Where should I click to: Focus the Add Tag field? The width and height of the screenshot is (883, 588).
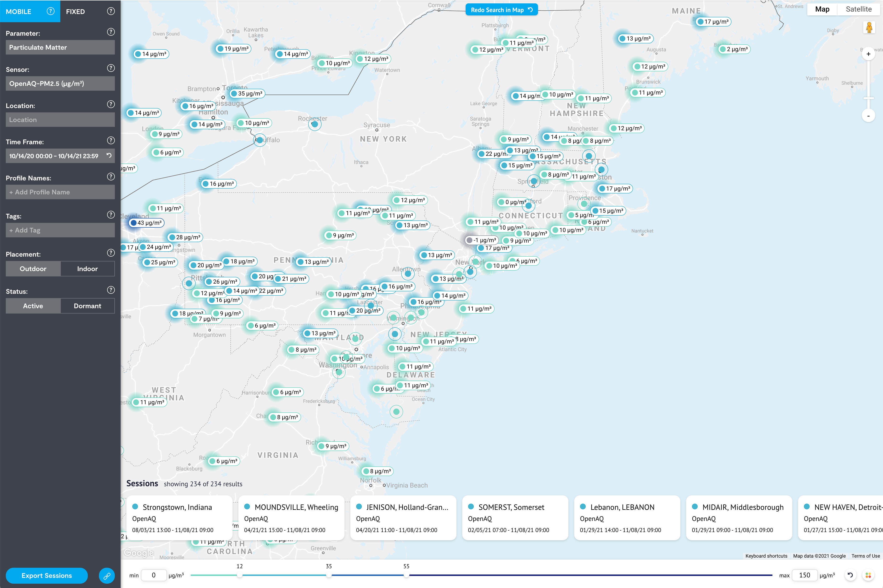[x=60, y=230]
